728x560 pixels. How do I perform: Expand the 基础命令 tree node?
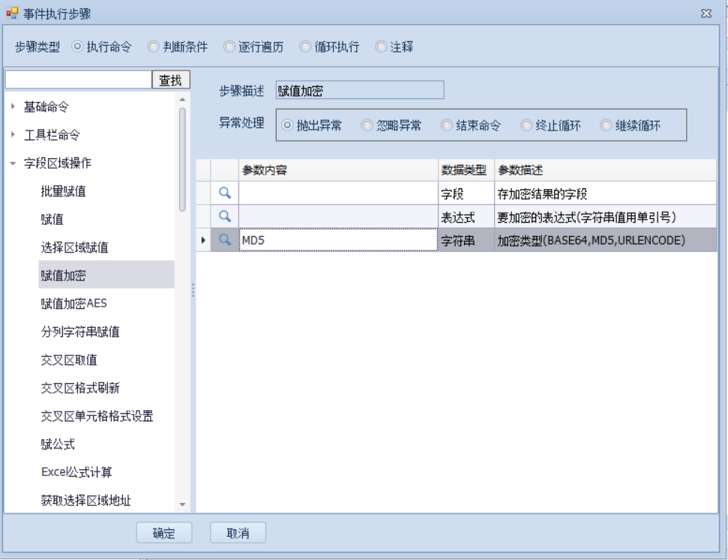coord(13,107)
